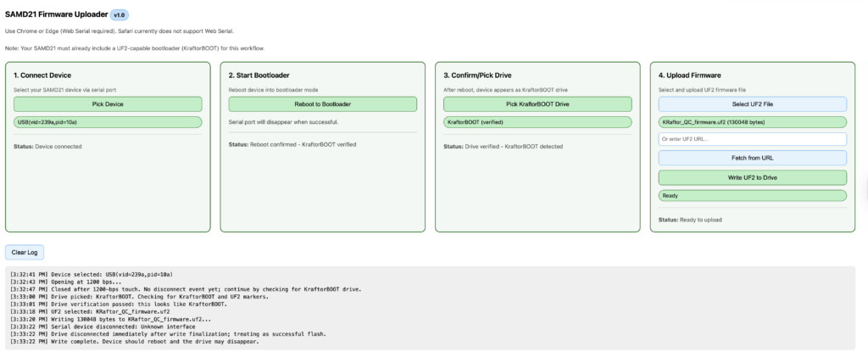
Task: Click the UF2 URL input field
Action: pos(753,139)
